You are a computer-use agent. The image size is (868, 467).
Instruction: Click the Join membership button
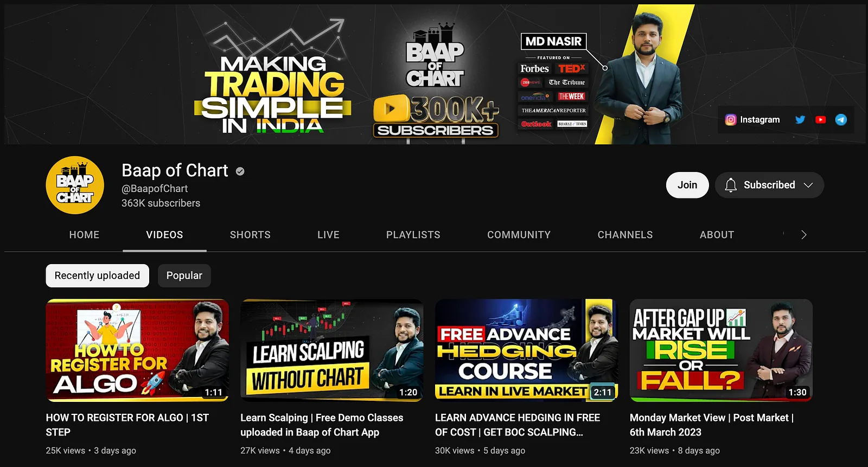click(687, 185)
